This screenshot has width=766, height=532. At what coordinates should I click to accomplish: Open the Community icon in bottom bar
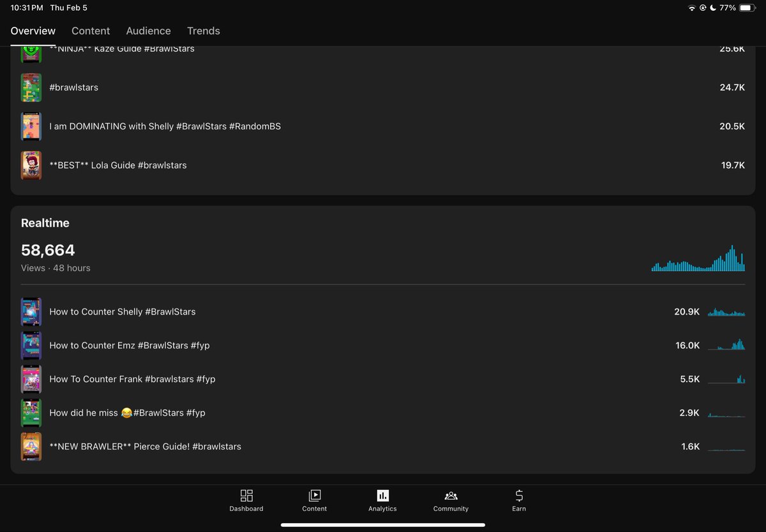point(451,496)
